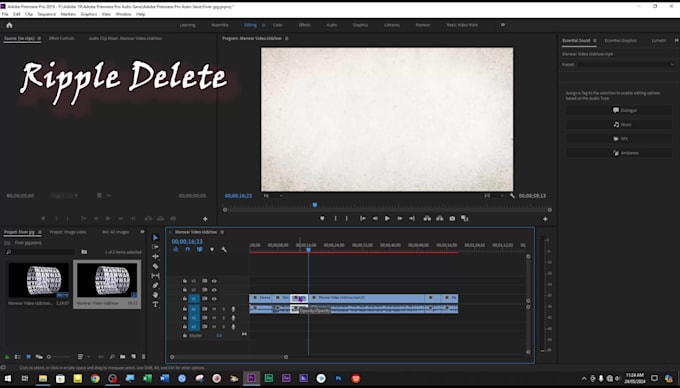Click the Find magnifier in Project panel footer
The height and width of the screenshot is (388, 680).
click(x=112, y=357)
